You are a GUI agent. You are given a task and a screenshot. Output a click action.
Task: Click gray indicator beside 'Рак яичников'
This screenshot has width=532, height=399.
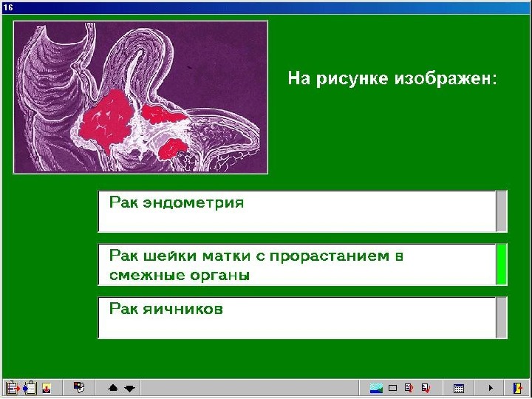pos(502,318)
